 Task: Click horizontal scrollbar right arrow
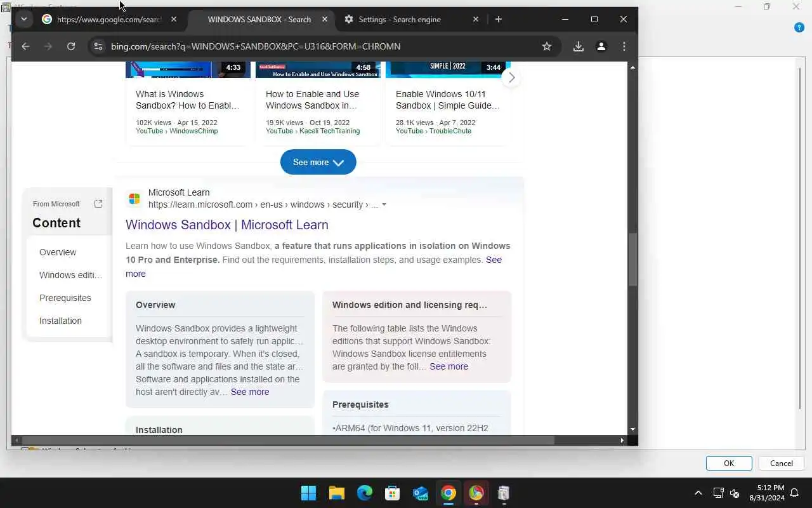(x=622, y=440)
